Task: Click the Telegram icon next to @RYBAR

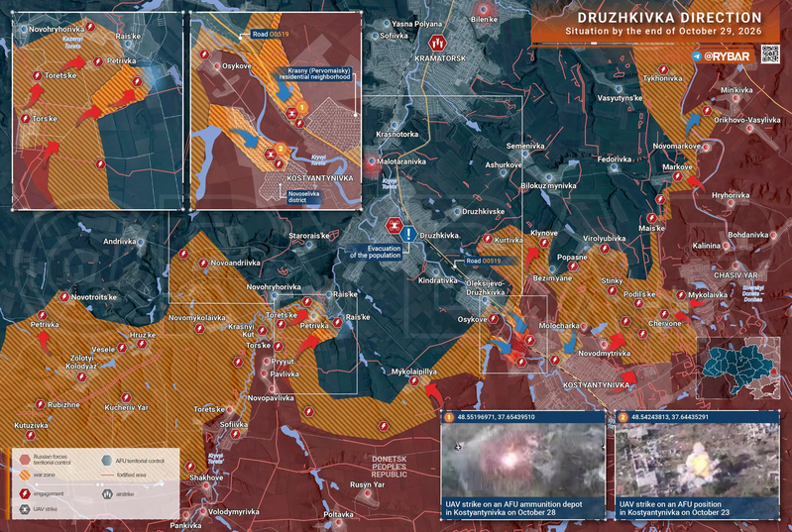Action: [697, 56]
